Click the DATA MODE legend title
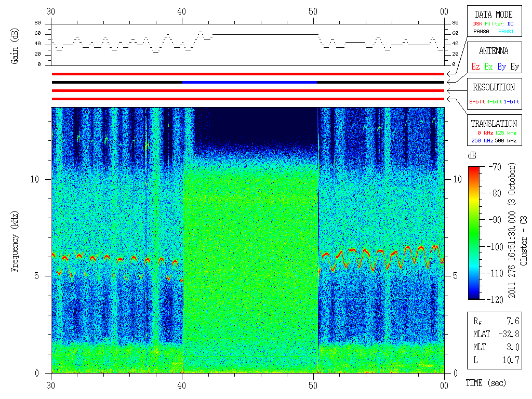Image resolution: width=532 pixels, height=399 pixels. (494, 15)
